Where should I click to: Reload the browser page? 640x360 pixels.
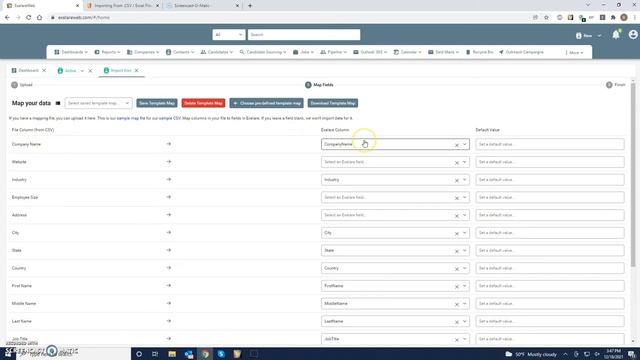click(x=29, y=18)
